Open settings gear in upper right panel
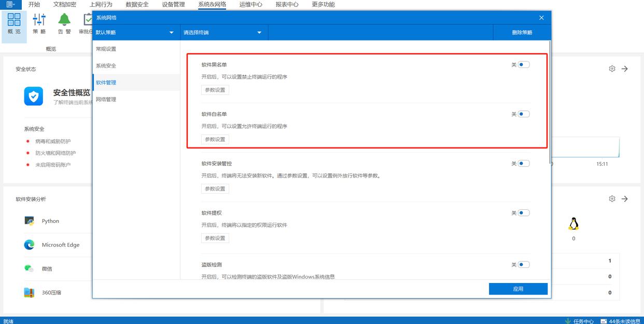644x324 pixels. point(612,69)
